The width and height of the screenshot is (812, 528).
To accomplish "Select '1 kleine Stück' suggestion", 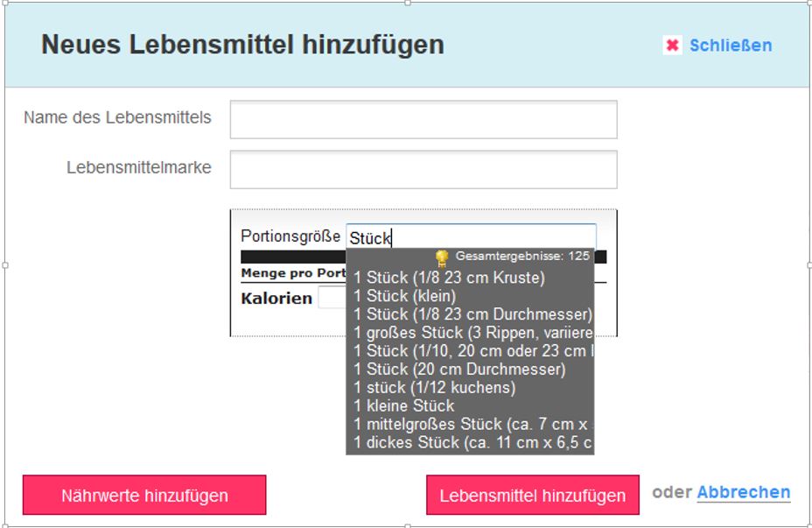I will pos(404,405).
